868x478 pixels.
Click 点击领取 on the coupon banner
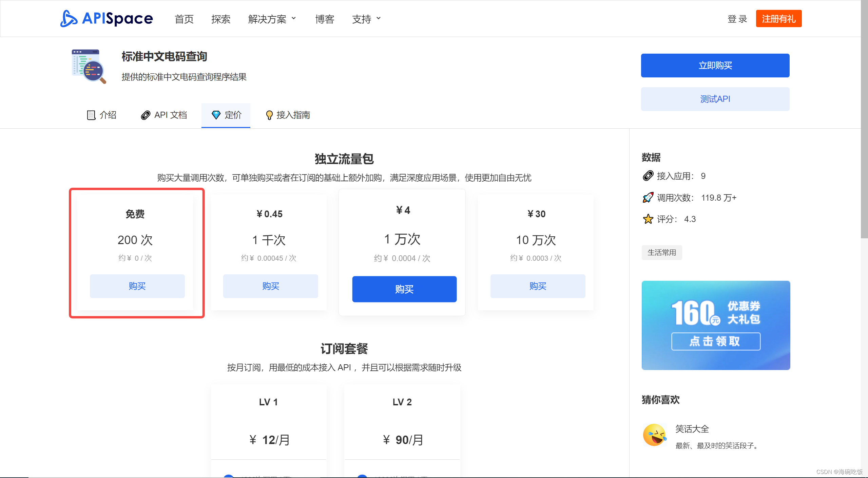715,342
